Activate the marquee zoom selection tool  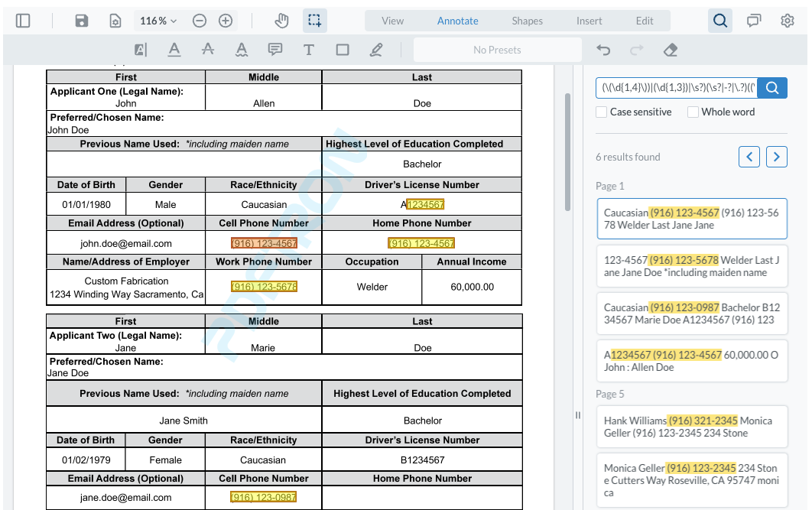point(314,21)
